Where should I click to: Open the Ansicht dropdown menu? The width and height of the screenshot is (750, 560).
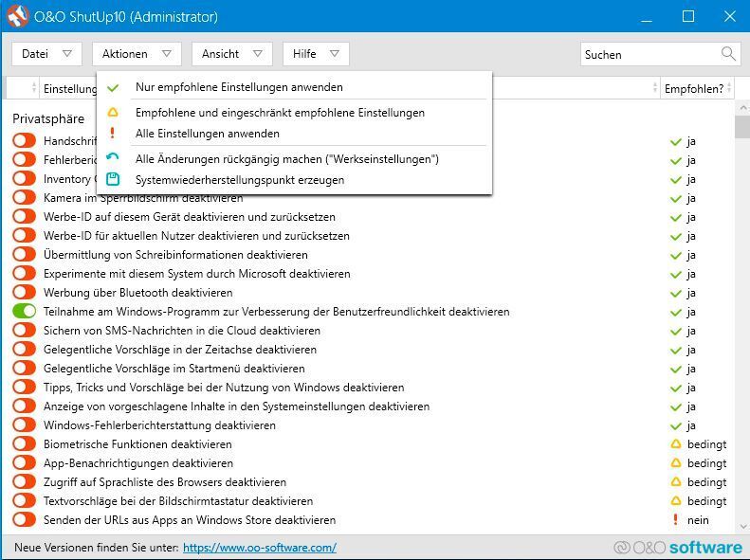(x=232, y=54)
